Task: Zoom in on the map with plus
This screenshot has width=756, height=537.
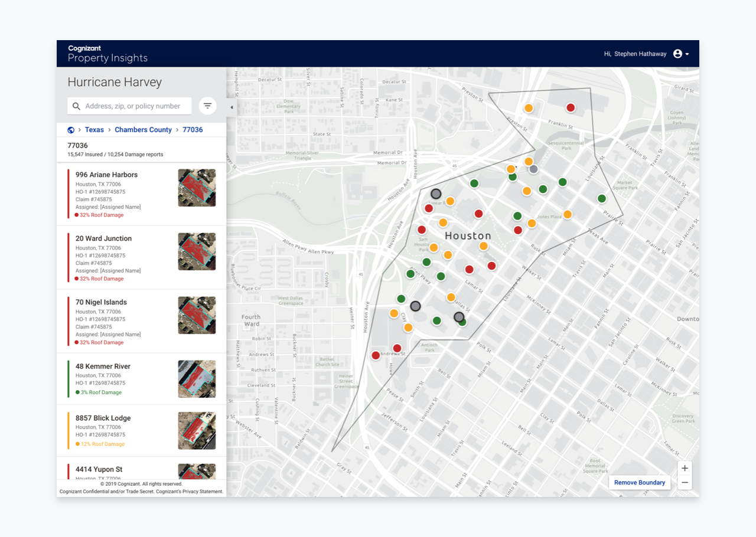Action: tap(685, 469)
